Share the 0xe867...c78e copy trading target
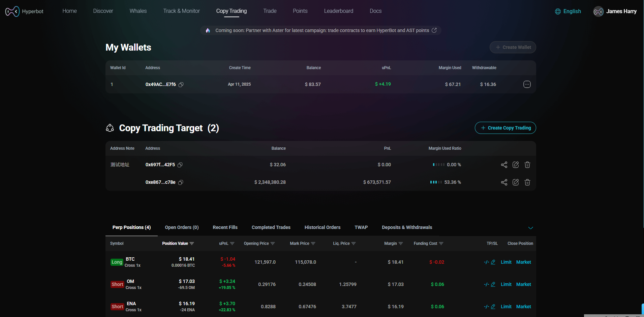The width and height of the screenshot is (644, 317). point(504,182)
